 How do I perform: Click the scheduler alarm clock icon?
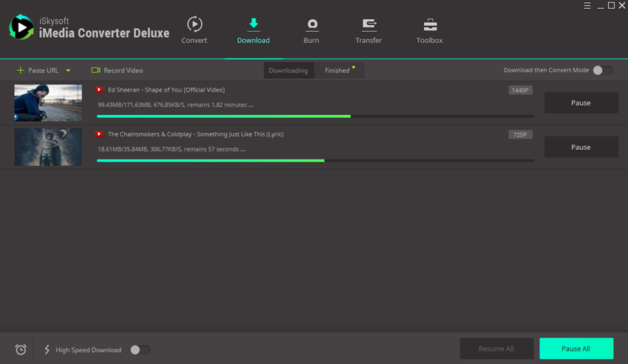(21, 349)
